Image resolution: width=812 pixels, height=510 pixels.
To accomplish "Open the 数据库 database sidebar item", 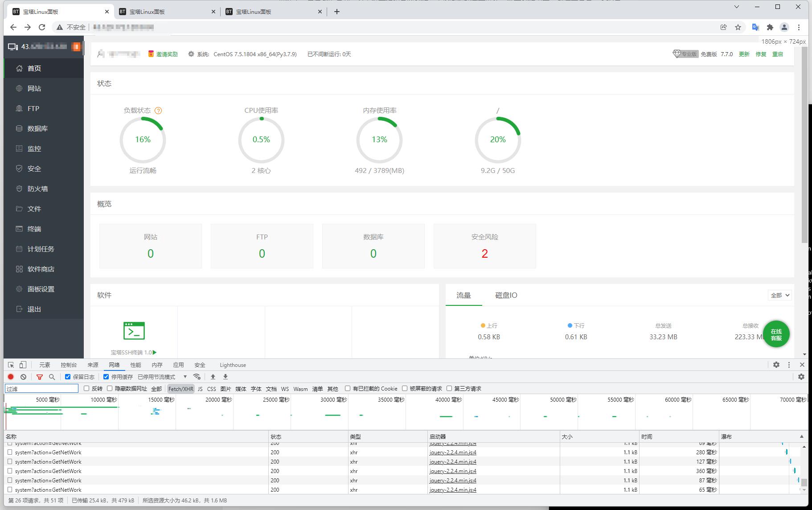I will click(44, 128).
